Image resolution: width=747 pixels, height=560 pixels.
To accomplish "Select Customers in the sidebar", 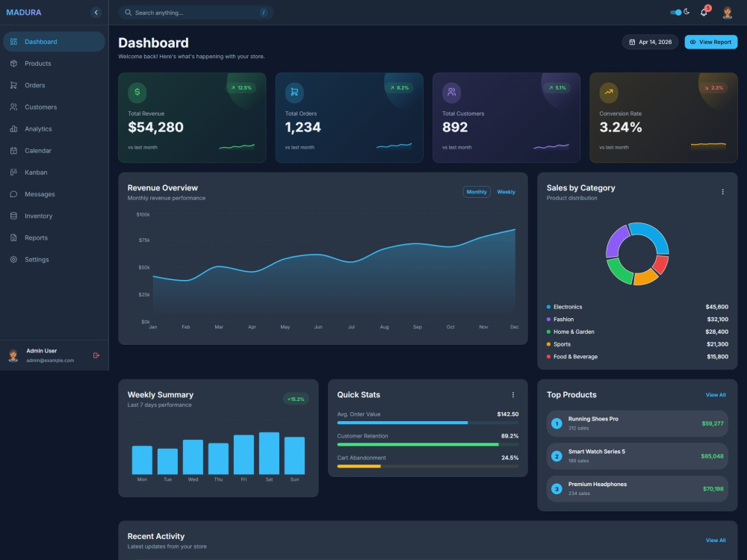I will 54,107.
